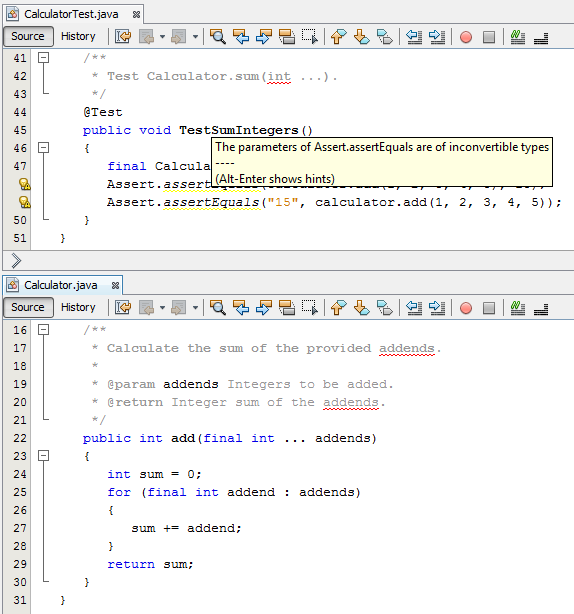574x614 pixels.
Task: Collapse add method body fold at line 23
Action: pyautogui.click(x=43, y=456)
